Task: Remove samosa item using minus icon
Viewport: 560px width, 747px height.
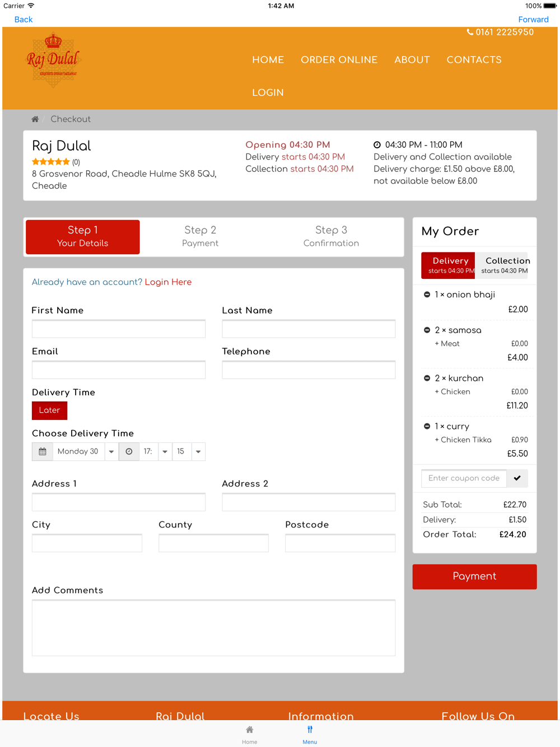Action: coord(427,330)
